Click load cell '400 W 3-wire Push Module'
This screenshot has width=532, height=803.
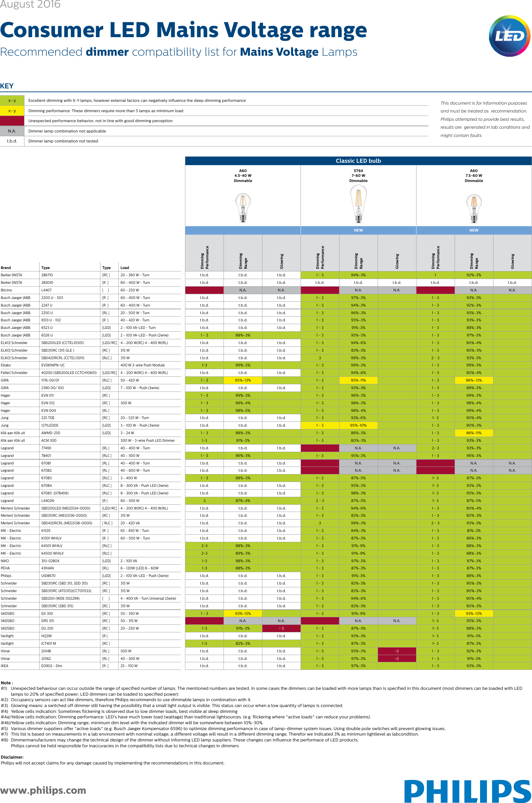tap(142, 365)
